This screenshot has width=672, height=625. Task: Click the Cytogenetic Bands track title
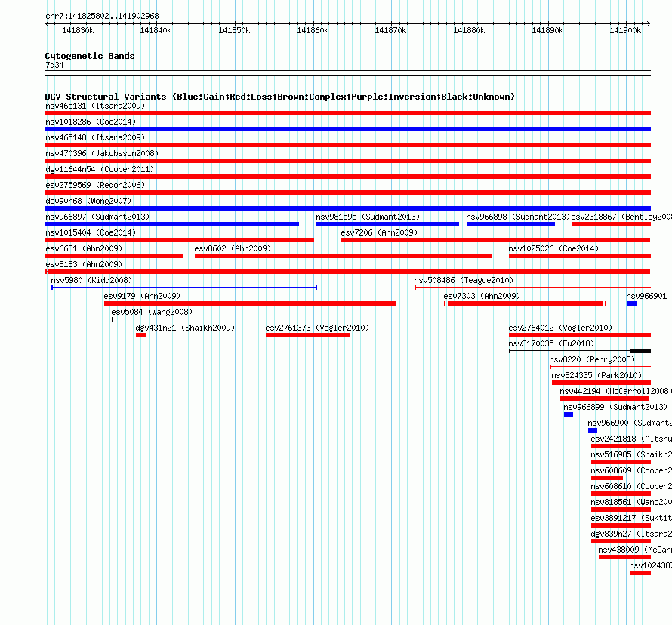tap(90, 56)
